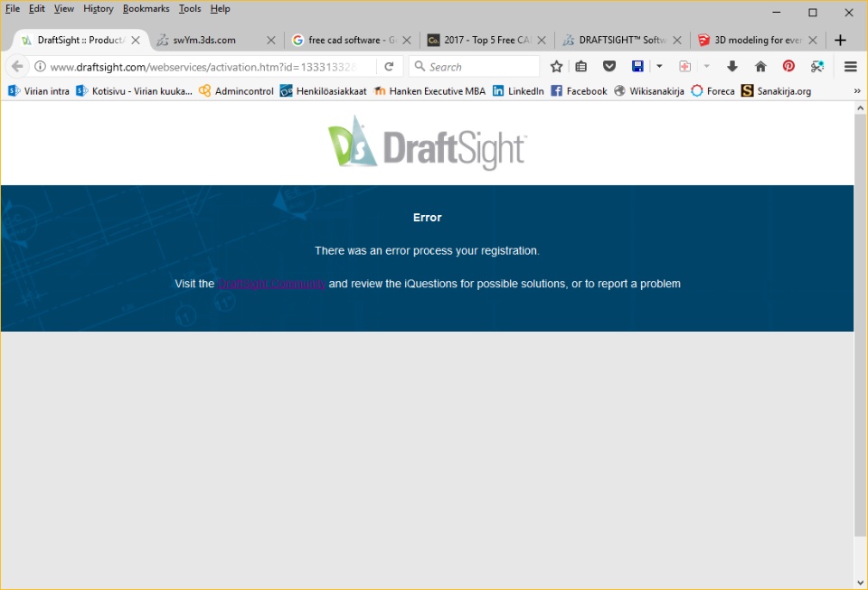Show more bookmarks chevron

pyautogui.click(x=857, y=90)
